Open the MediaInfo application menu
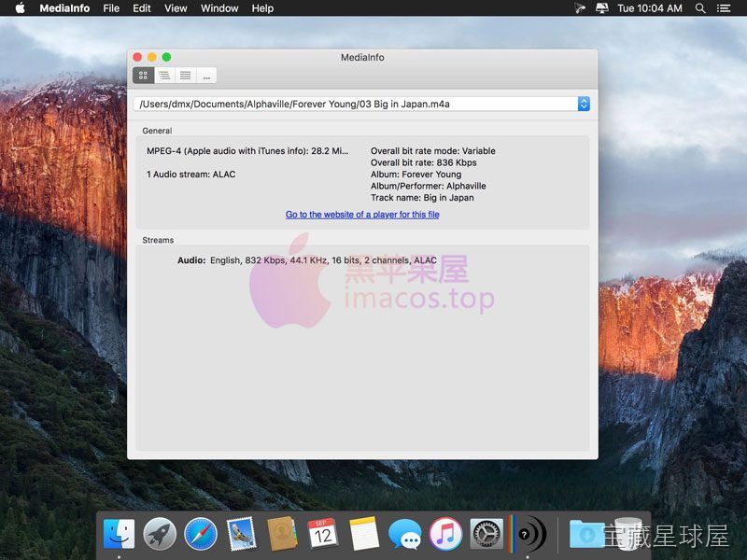This screenshot has width=747, height=560. click(64, 8)
